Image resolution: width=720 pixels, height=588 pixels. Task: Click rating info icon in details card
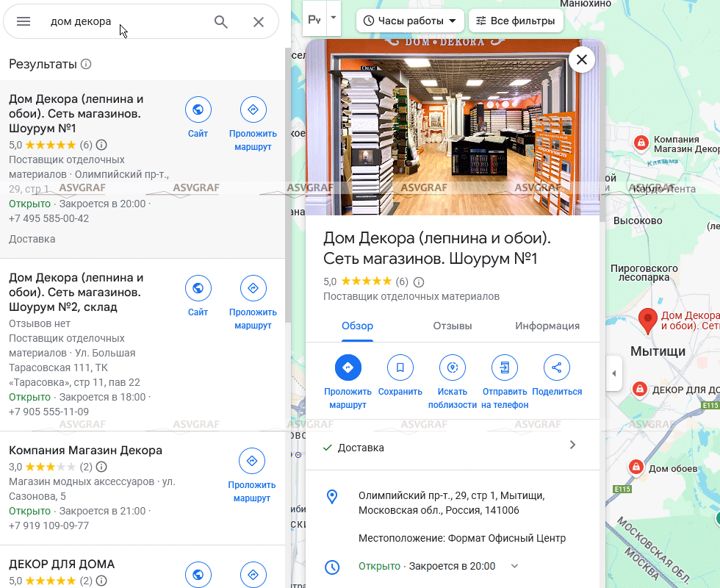click(x=418, y=282)
